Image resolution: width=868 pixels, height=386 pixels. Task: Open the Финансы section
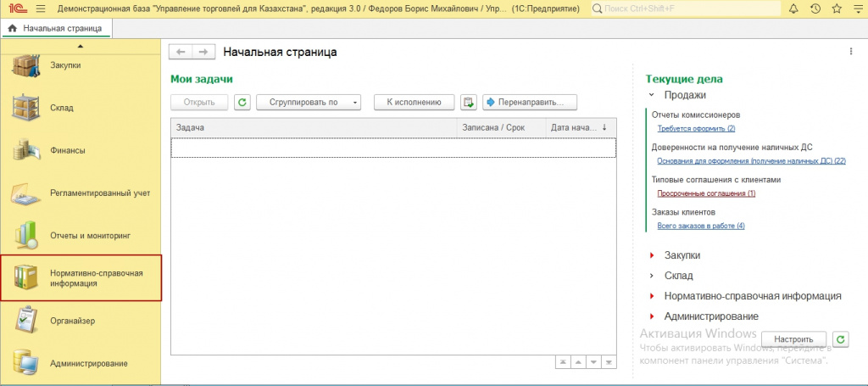(x=68, y=150)
